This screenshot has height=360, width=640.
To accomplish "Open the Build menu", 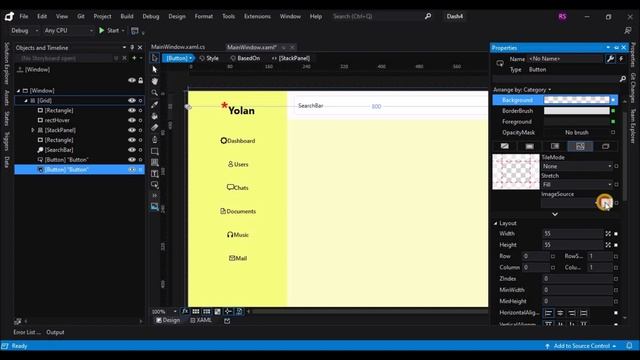I will pos(127,16).
